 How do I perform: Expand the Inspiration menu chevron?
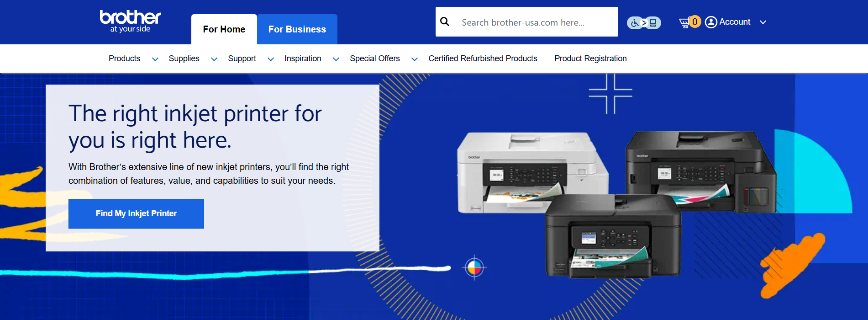pos(336,59)
